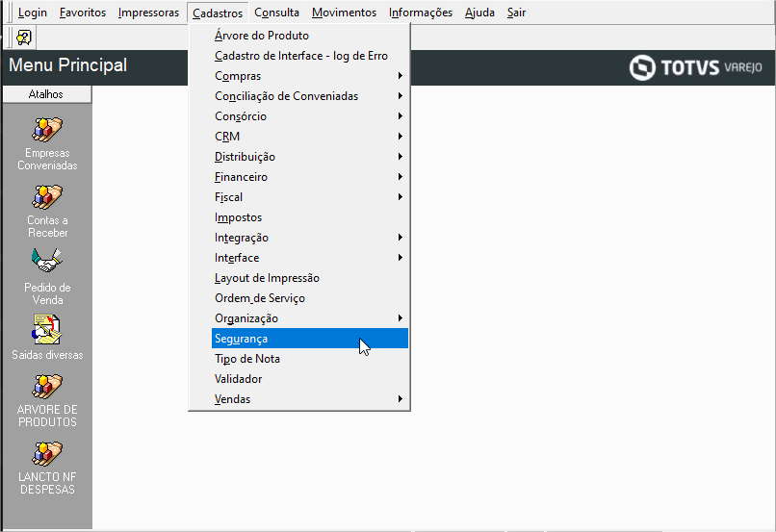This screenshot has height=532, width=776.
Task: Open Contas a Receber shortcut icon
Action: (x=47, y=197)
